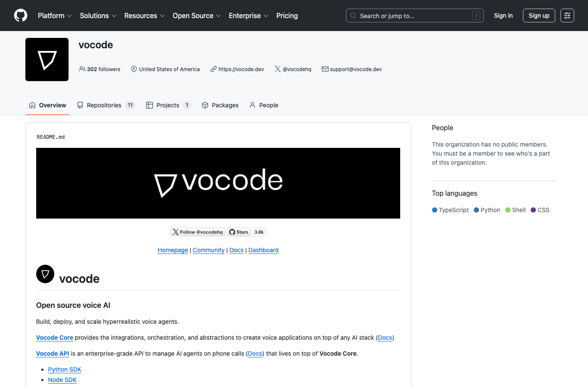Click the search magnifier icon
This screenshot has width=588, height=388.
pos(353,16)
